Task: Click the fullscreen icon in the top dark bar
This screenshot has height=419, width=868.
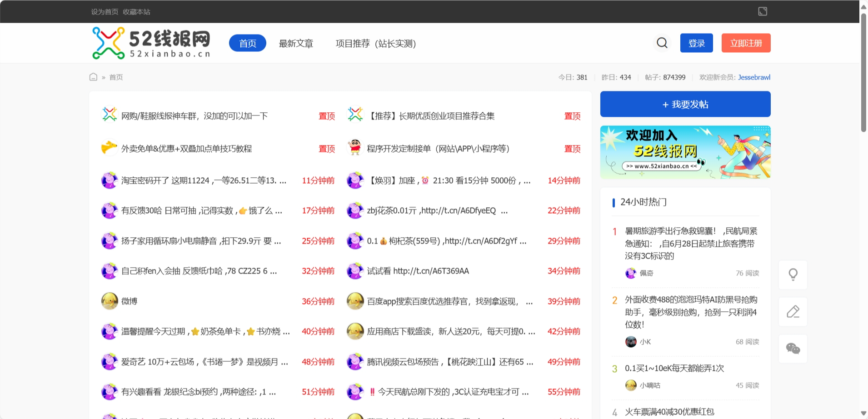Action: [x=762, y=11]
